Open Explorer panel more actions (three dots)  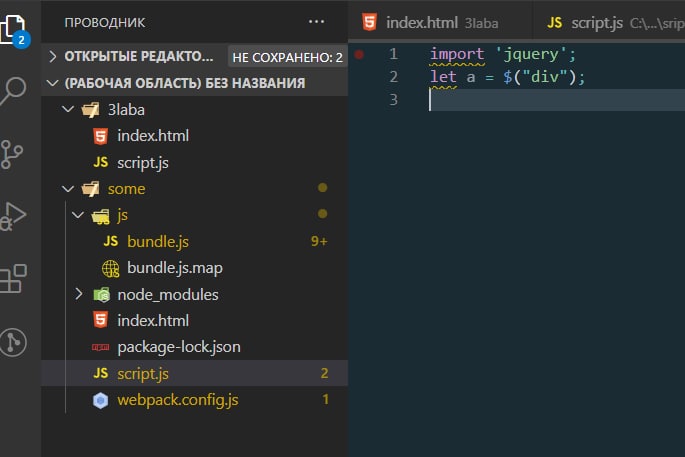point(316,21)
